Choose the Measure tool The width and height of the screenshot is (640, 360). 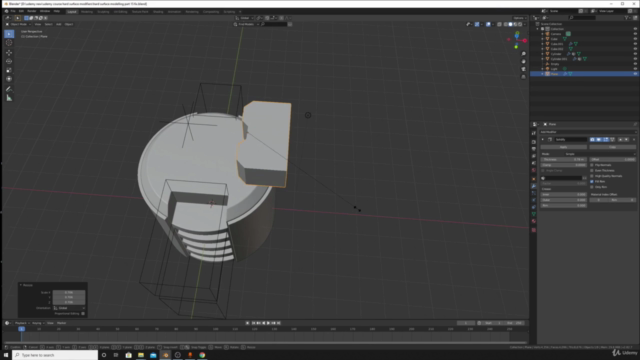[x=9, y=98]
